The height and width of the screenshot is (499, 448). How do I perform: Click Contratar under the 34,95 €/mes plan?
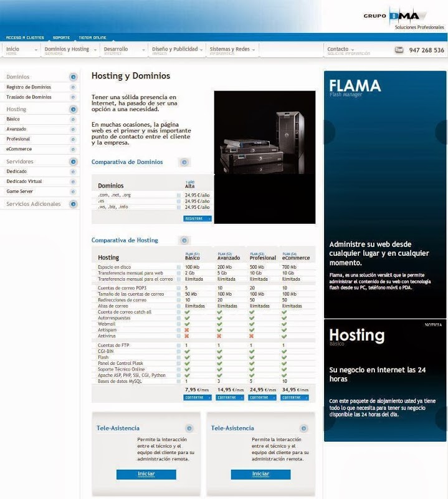coord(295,397)
